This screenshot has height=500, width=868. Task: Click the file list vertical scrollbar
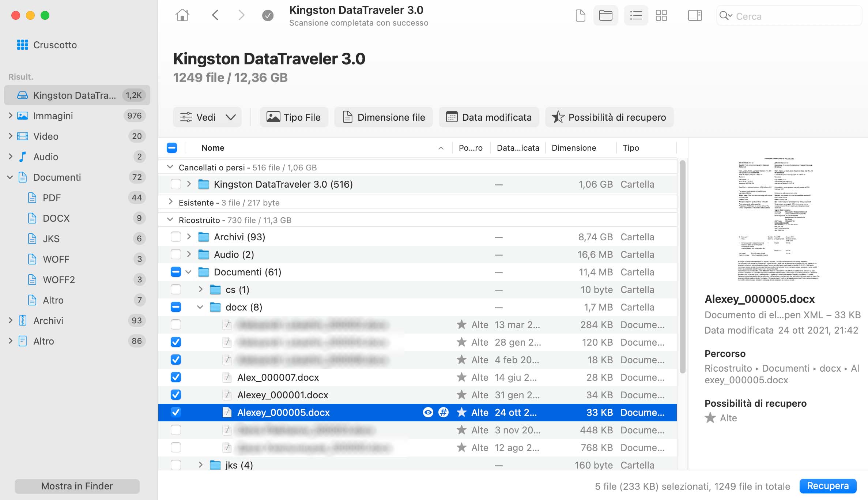(x=682, y=267)
